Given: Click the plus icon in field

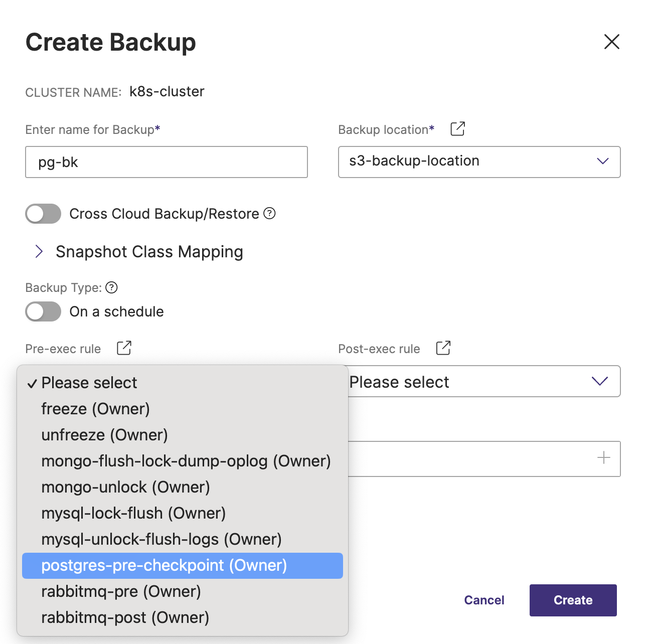Looking at the screenshot, I should tap(604, 458).
